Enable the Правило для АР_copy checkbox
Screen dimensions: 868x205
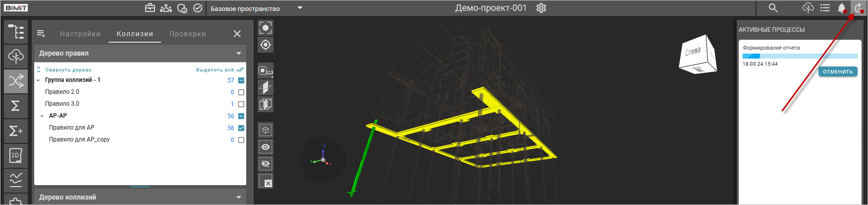coord(241,140)
